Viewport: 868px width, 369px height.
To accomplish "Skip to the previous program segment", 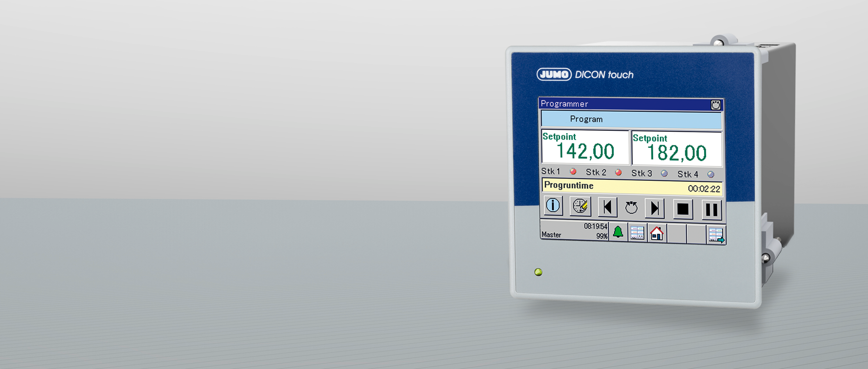I will pyautogui.click(x=607, y=208).
